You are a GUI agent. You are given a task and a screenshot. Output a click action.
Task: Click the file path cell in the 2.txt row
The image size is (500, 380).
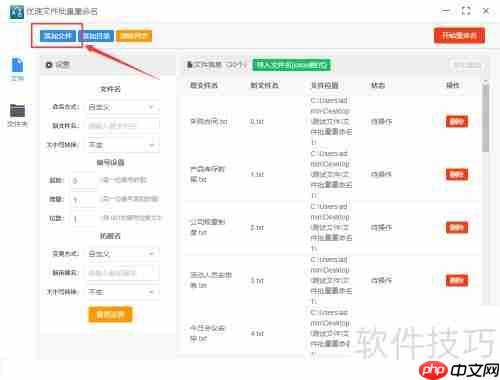(331, 227)
